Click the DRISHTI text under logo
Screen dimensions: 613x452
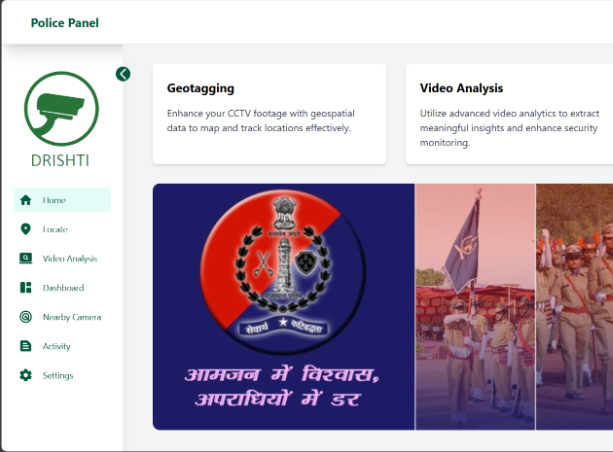(60, 160)
